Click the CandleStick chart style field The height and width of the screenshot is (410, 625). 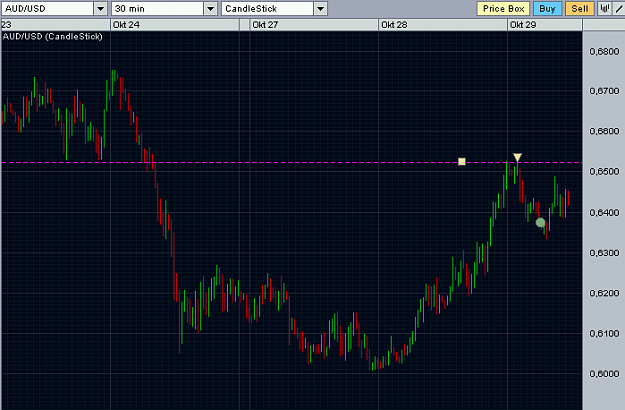pyautogui.click(x=267, y=9)
